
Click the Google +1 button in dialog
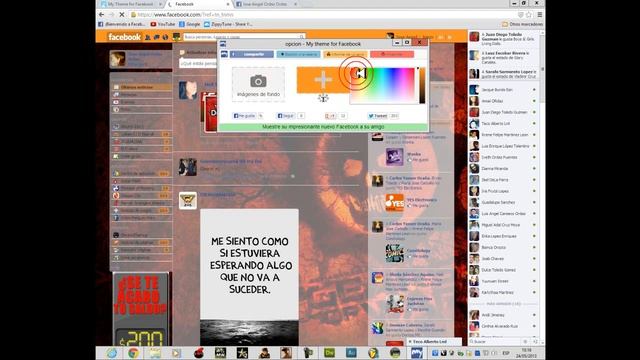[331, 116]
